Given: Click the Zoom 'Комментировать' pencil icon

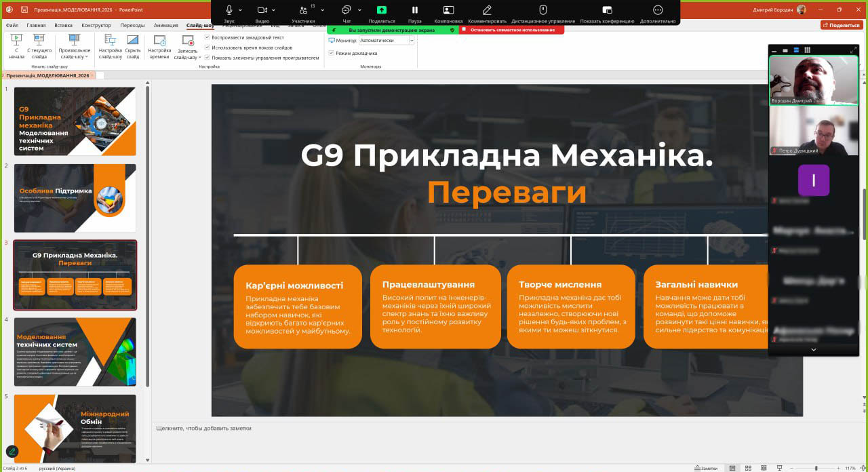Looking at the screenshot, I should (487, 11).
